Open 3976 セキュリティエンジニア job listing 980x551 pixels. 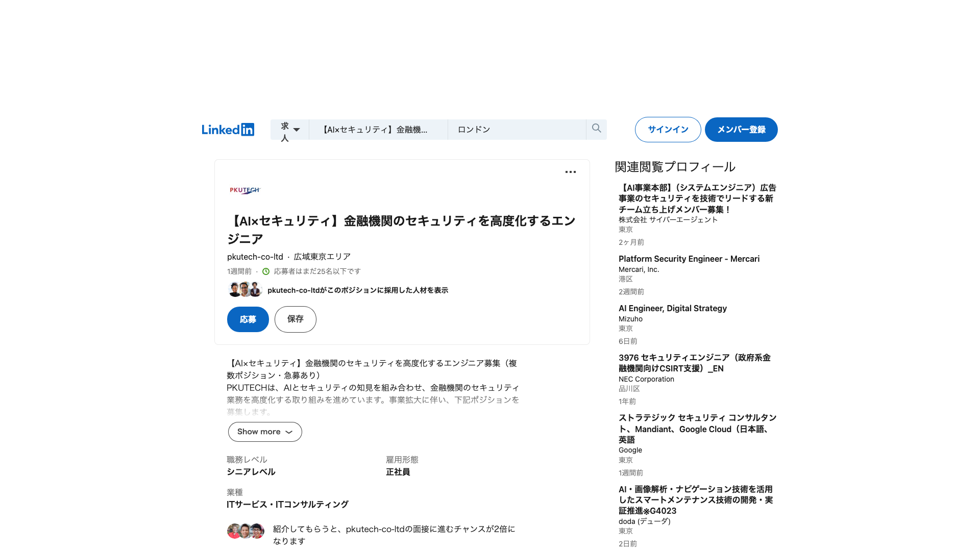coord(695,363)
